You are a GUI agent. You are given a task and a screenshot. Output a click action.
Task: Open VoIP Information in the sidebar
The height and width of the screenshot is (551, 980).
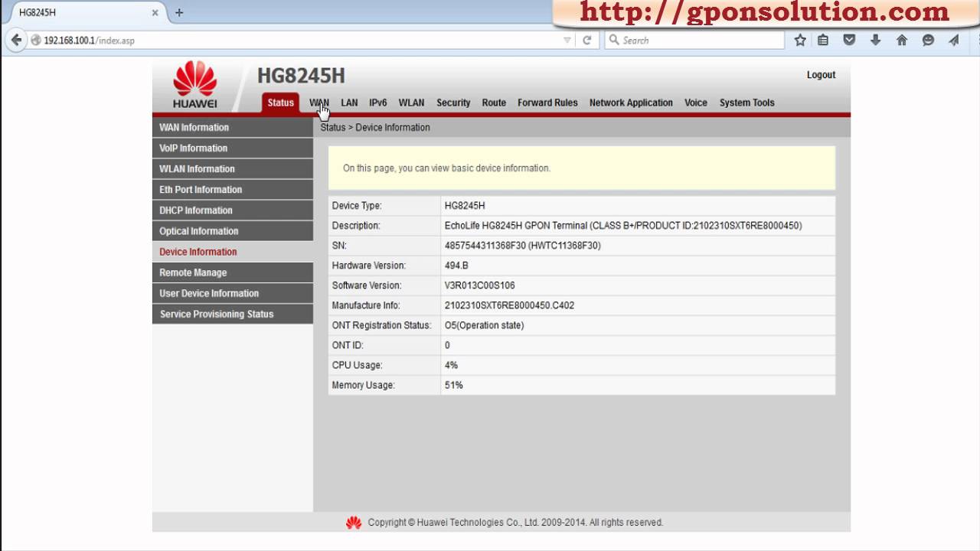233,148
